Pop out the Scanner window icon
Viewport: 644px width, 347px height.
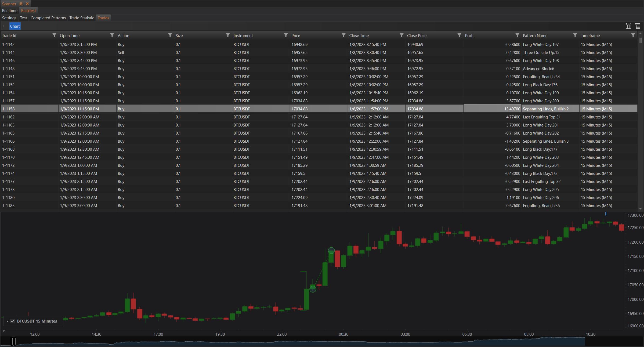pyautogui.click(x=21, y=4)
